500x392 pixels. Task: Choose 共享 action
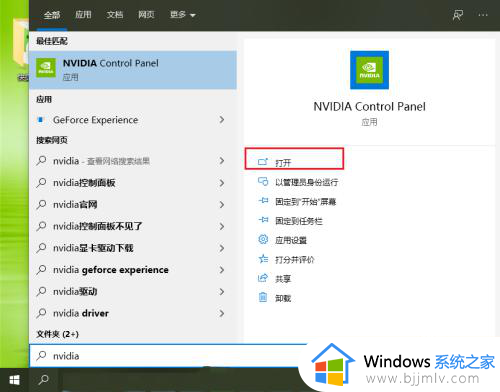[x=283, y=279]
